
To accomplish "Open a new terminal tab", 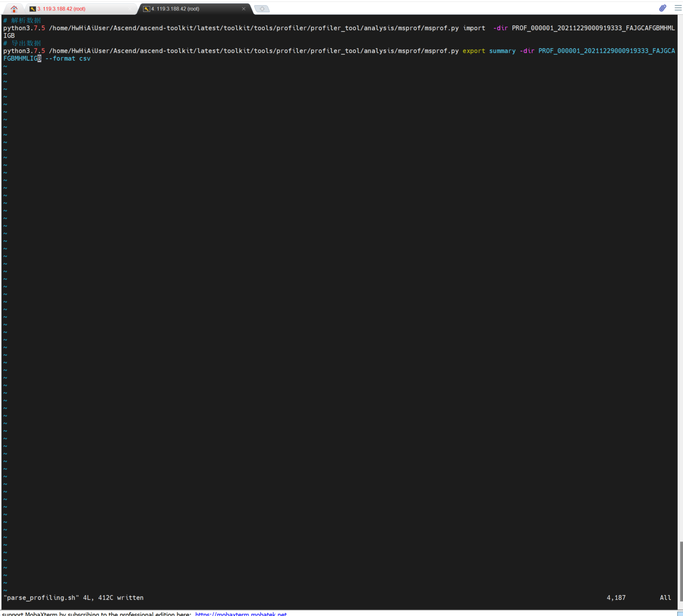I will [x=262, y=9].
